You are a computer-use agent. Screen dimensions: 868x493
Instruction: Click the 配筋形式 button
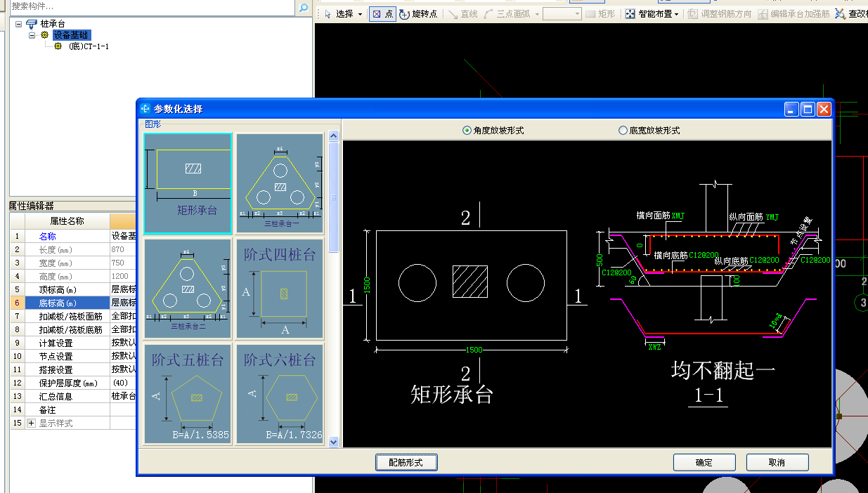407,462
